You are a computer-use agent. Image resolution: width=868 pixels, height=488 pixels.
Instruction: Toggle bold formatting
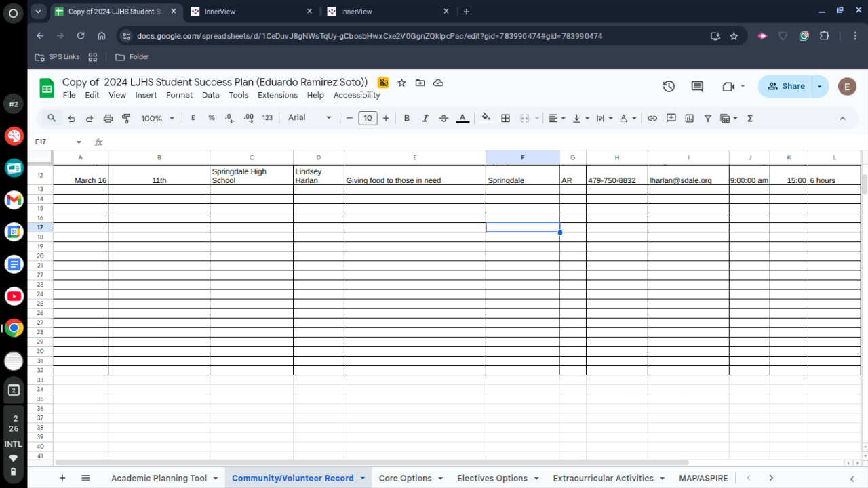[407, 118]
